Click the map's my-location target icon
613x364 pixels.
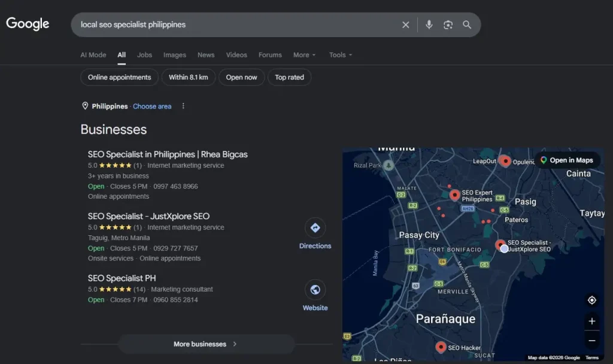point(592,300)
